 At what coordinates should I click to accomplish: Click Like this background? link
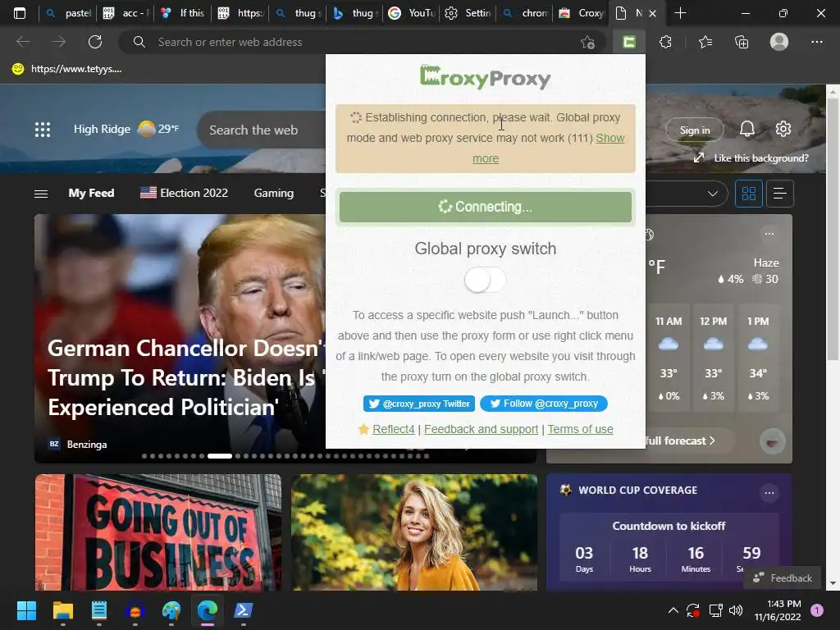click(x=751, y=158)
